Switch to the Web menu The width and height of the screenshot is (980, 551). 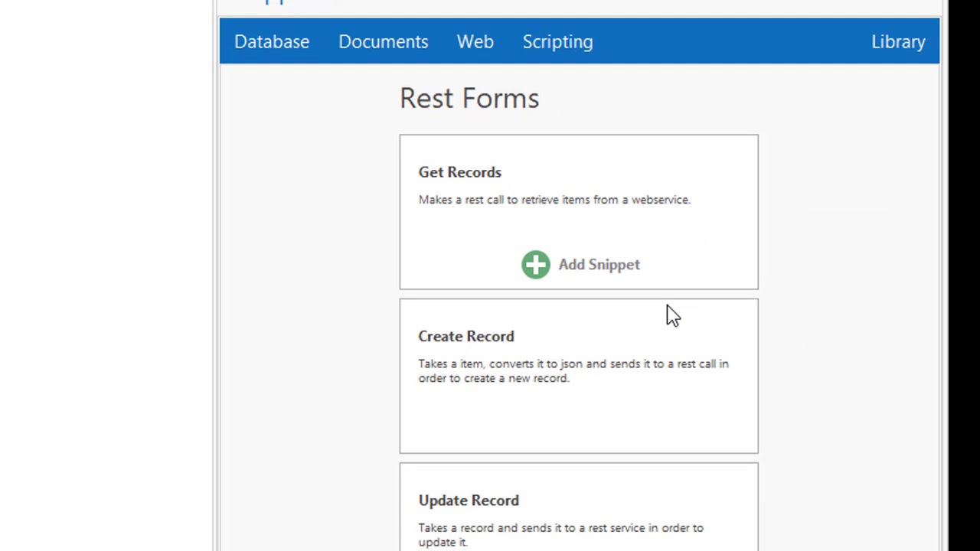point(475,42)
